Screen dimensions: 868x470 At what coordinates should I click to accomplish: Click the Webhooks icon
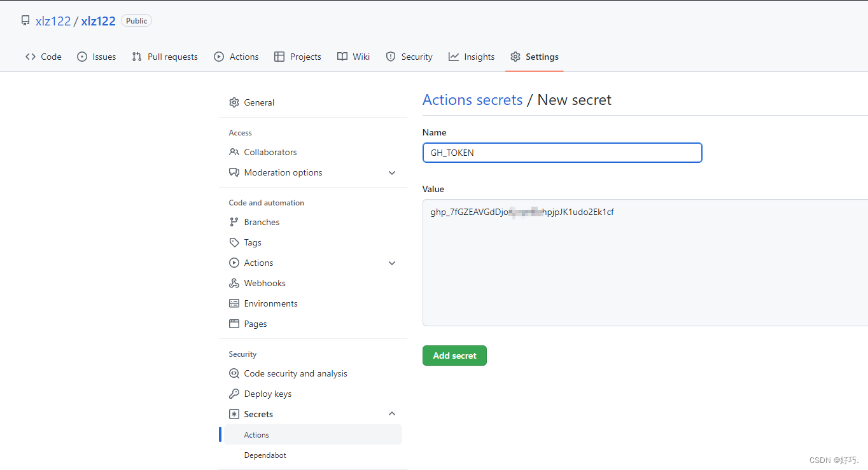click(x=234, y=283)
